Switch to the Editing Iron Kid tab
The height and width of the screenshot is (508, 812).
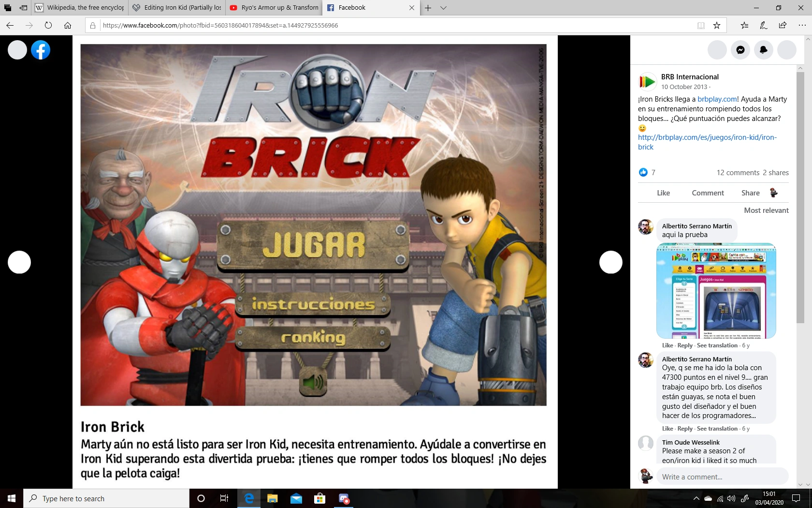click(177, 8)
